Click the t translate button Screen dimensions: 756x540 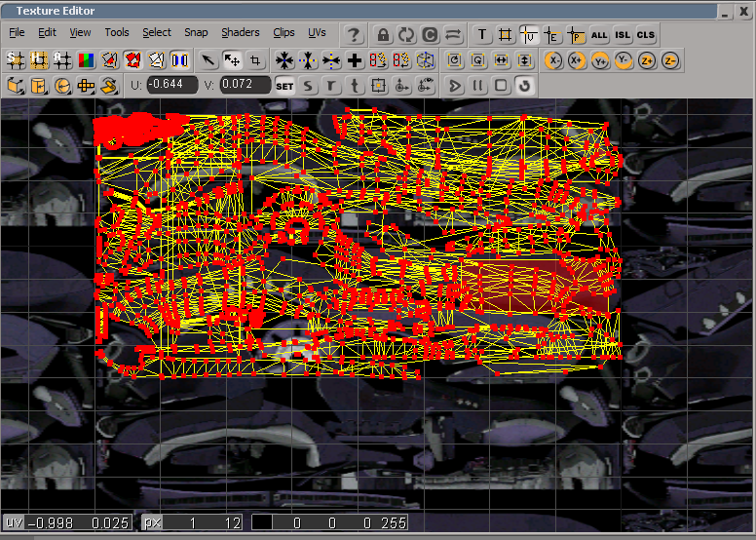click(x=355, y=86)
